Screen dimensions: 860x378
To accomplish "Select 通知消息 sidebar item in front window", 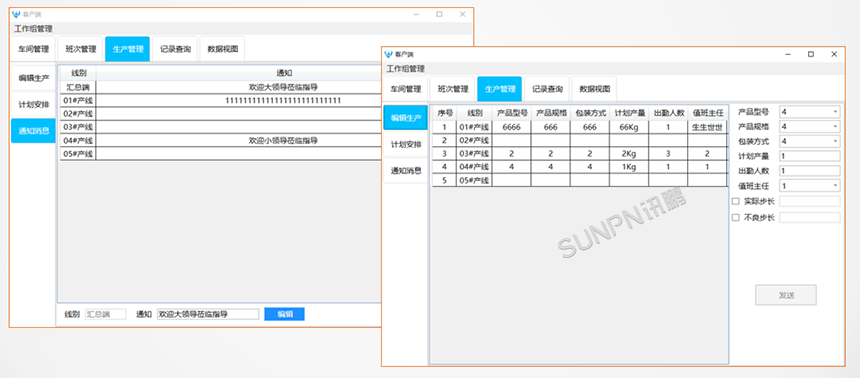I will 405,171.
